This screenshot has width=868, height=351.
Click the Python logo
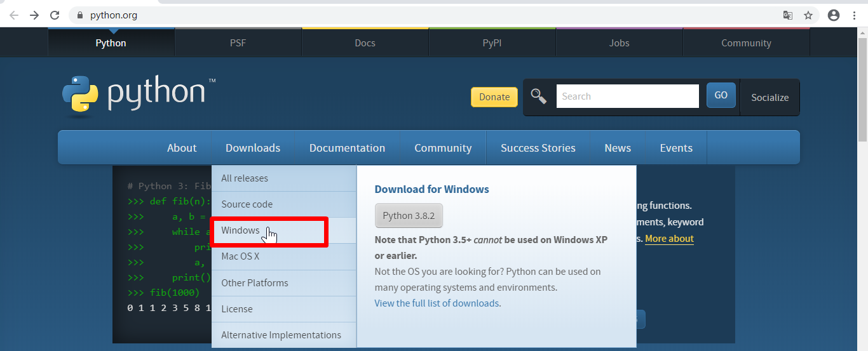click(x=139, y=95)
